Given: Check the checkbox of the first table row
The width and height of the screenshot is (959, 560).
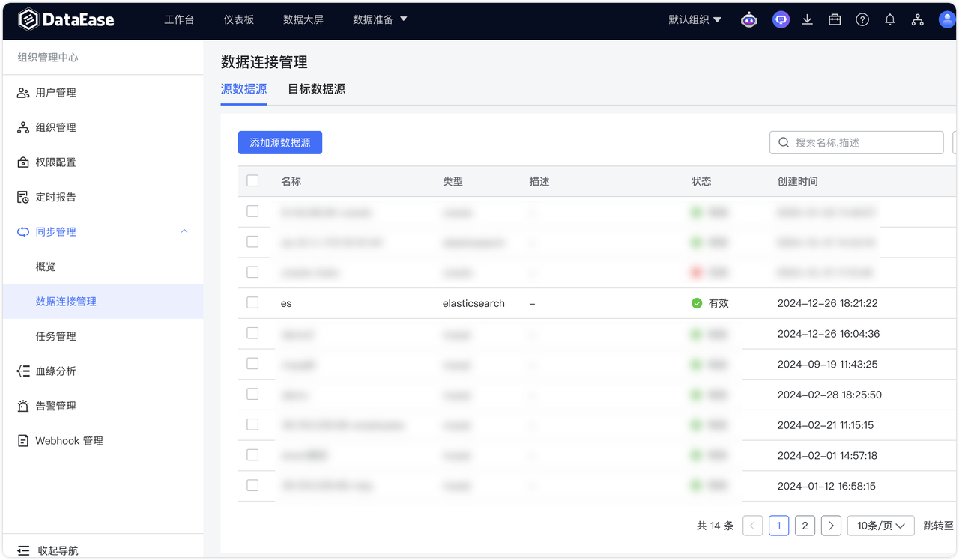Looking at the screenshot, I should (252, 211).
